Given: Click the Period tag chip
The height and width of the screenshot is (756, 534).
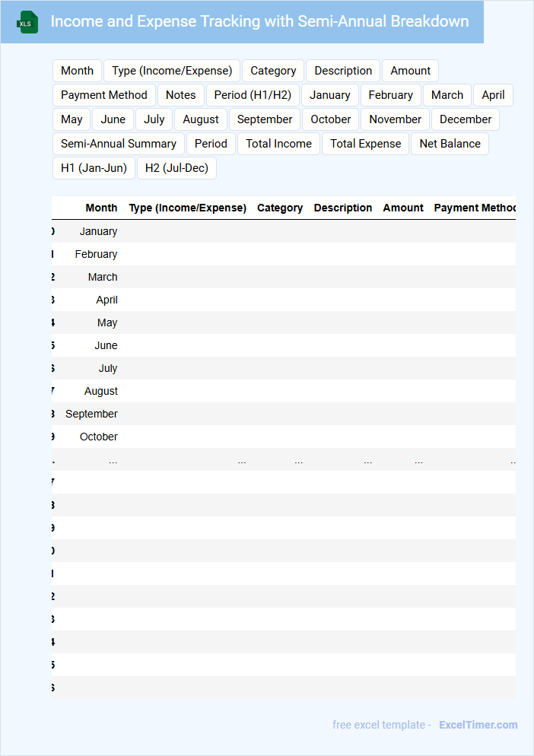Looking at the screenshot, I should tap(211, 144).
